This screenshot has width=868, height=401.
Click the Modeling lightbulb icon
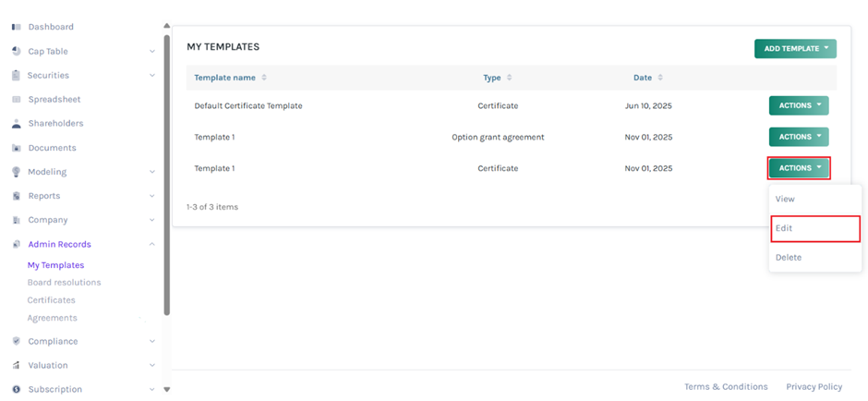tap(16, 172)
